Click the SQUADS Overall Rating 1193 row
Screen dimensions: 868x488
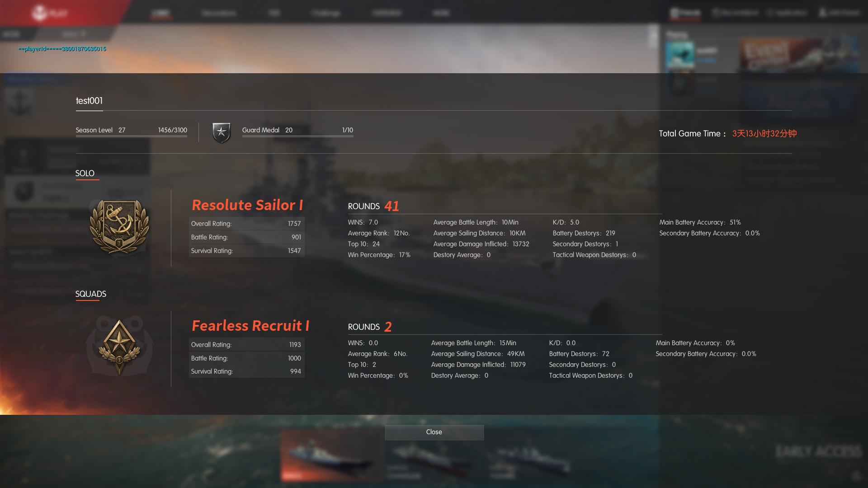click(x=246, y=345)
